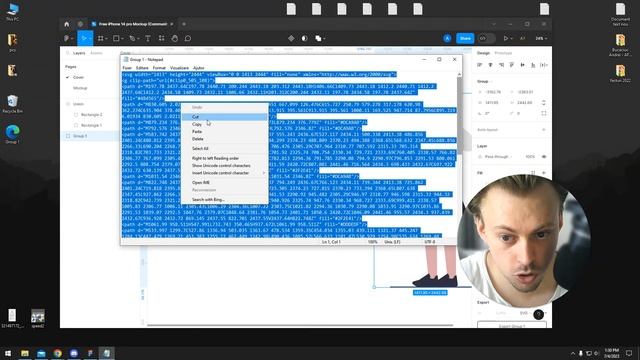Choose Paste from the context menu
The image size is (640, 360).
tap(224, 131)
